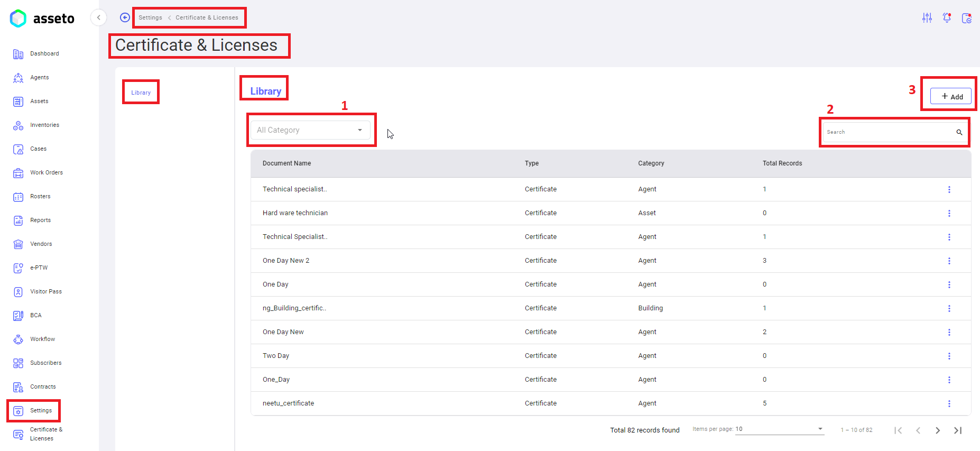
Task: Open the filter sliders icon in header
Action: coord(927,18)
